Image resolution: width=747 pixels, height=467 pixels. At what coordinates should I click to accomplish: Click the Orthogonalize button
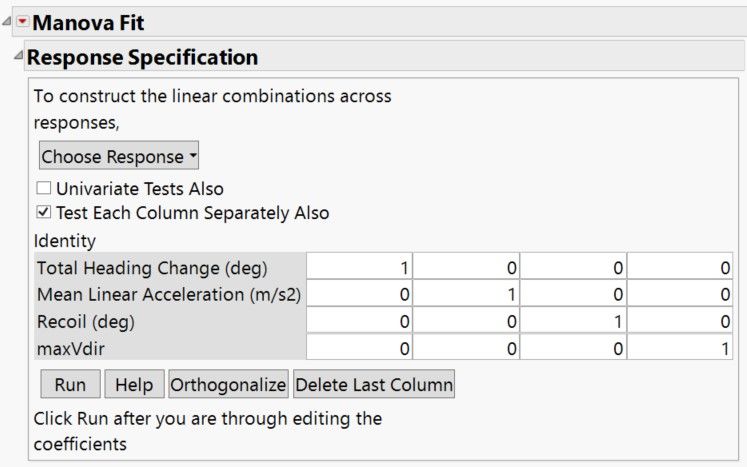pyautogui.click(x=228, y=384)
